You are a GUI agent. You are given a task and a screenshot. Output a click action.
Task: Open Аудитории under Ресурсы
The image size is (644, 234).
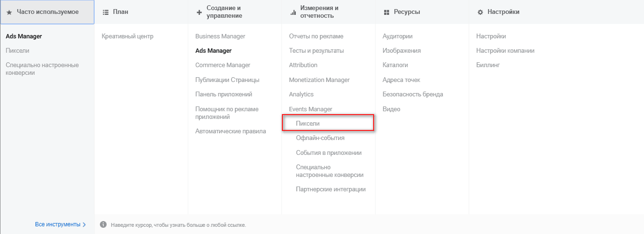point(398,36)
